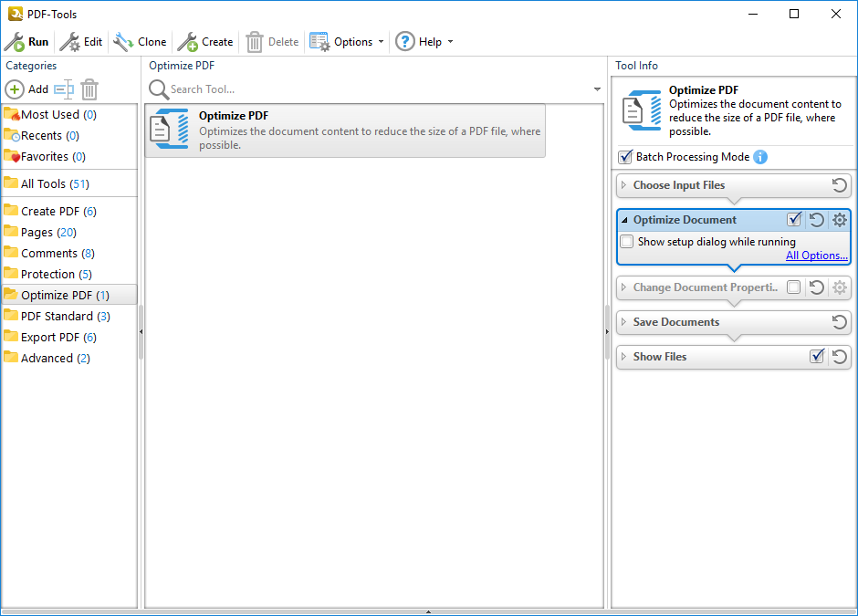Reset the Choose Input Files step
The image size is (858, 616).
pyautogui.click(x=840, y=185)
